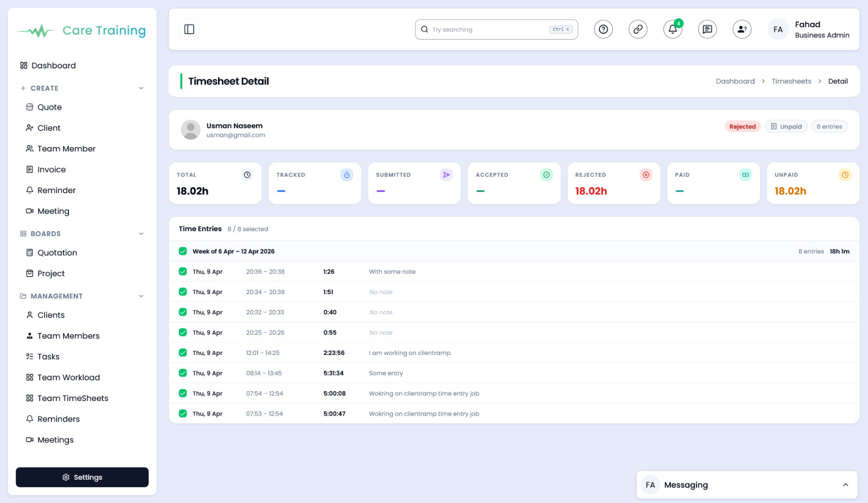Click the clock icon on the Total card

pyautogui.click(x=247, y=175)
